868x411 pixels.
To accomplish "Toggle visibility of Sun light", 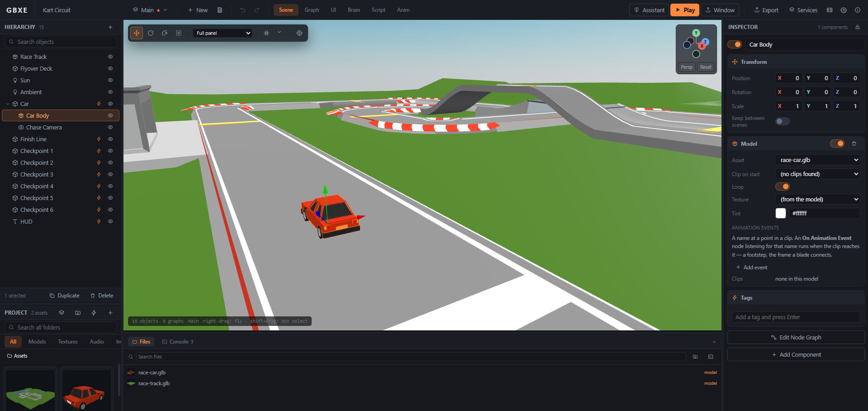I will [110, 80].
